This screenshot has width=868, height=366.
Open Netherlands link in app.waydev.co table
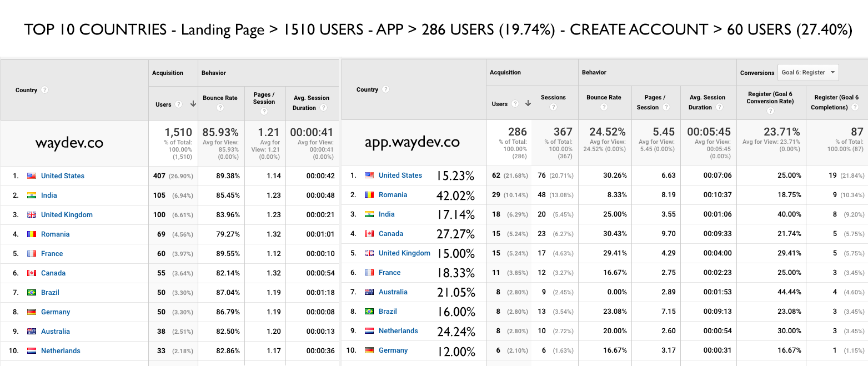[398, 331]
